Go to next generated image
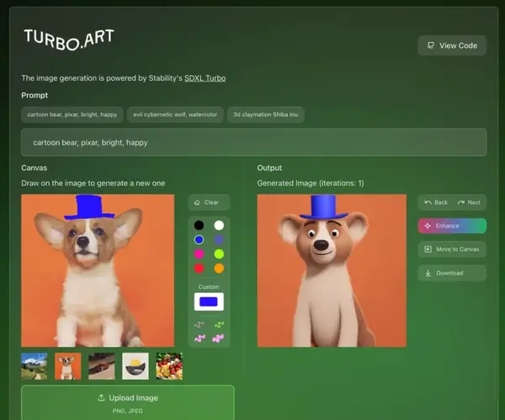505x420 pixels. [x=469, y=202]
